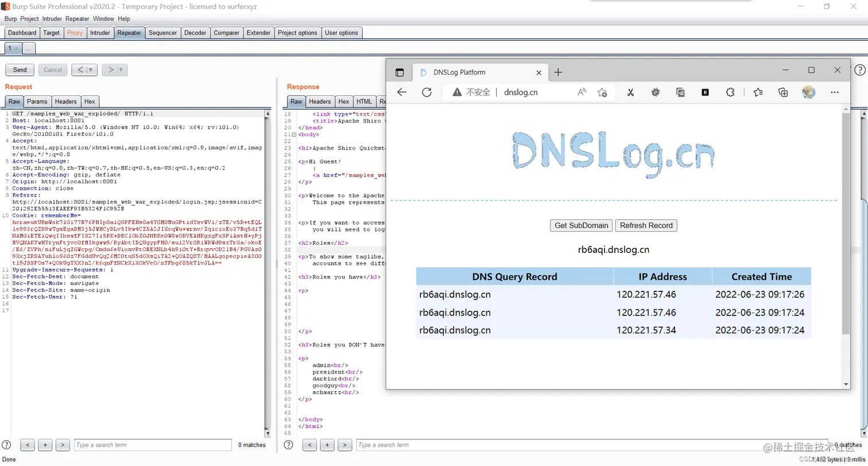Collapse the body tag fold in Response
The image size is (868, 466).
294,134
